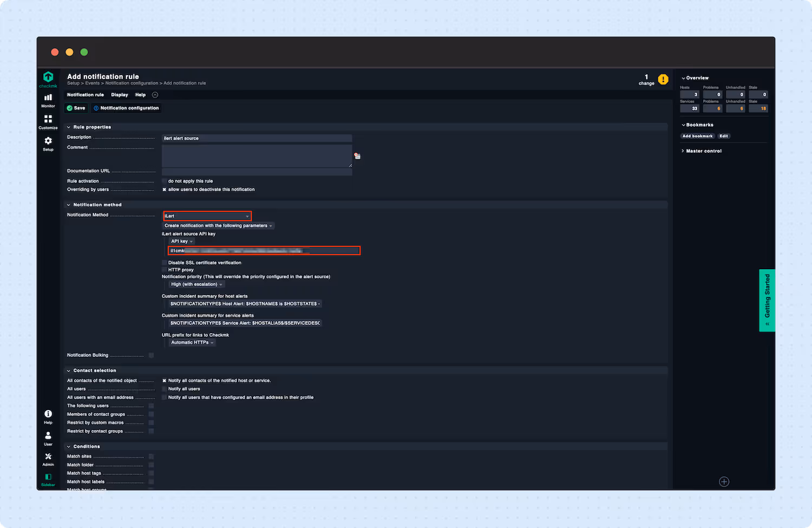Screen dimensions: 812x528
Task: Click the checkmk logo at top left
Action: point(48,77)
